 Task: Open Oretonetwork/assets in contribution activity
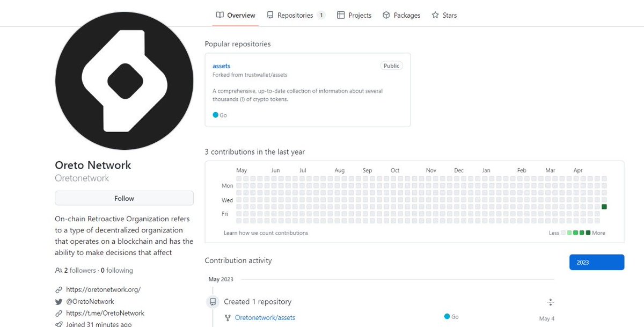click(x=265, y=318)
